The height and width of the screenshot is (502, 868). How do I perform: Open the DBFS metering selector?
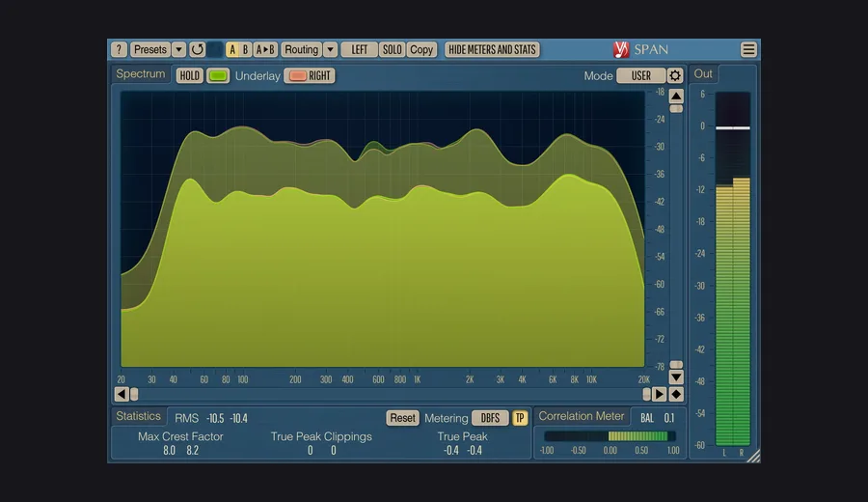[490, 418]
